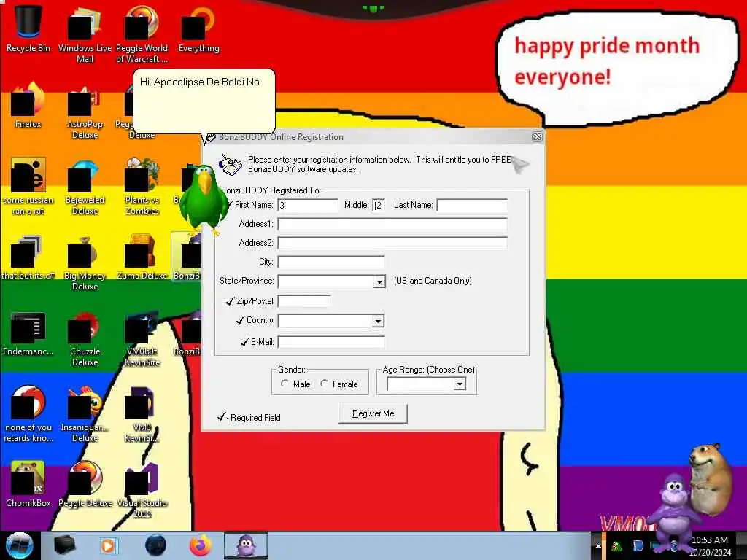Open Visual Studio 2015 desktop icon
This screenshot has width=747, height=560.
[x=142, y=490]
